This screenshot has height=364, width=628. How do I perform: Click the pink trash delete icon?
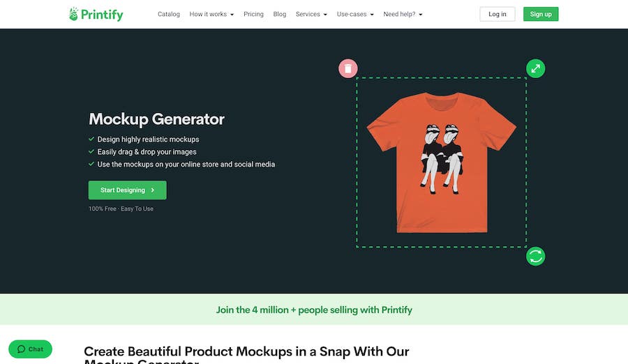pos(347,68)
